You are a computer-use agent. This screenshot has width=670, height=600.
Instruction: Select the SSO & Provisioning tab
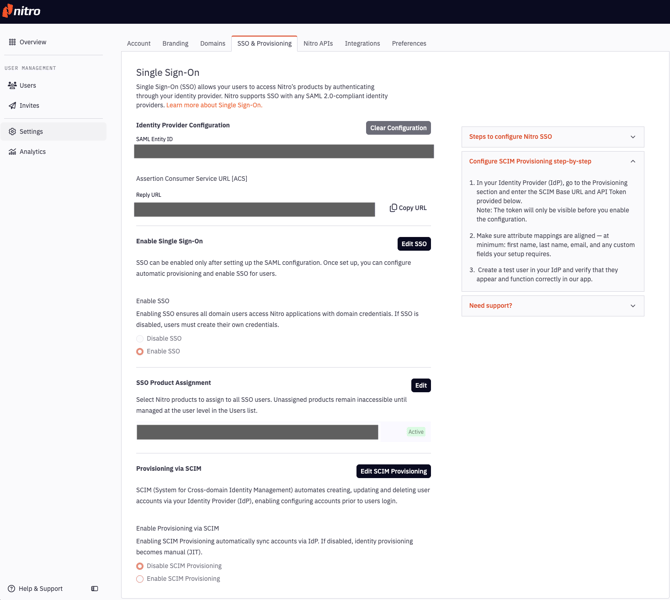pos(264,44)
